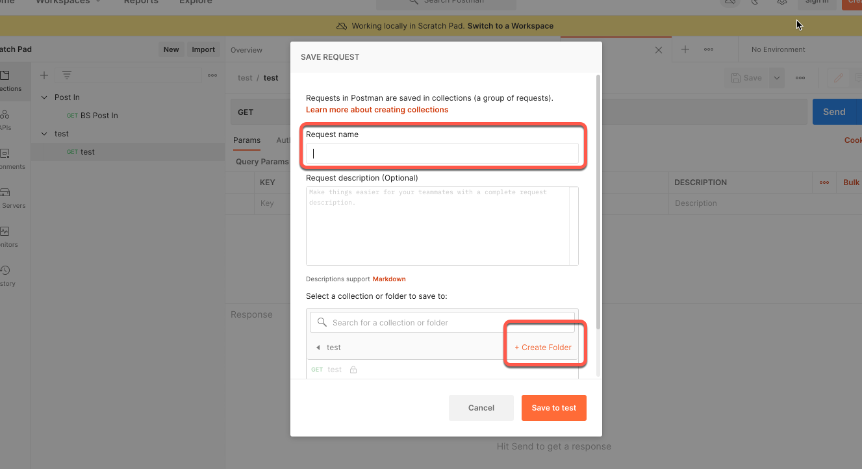Screen dimensions: 862x470
Task: Collapse the test collection in sidebar
Action: 44,133
